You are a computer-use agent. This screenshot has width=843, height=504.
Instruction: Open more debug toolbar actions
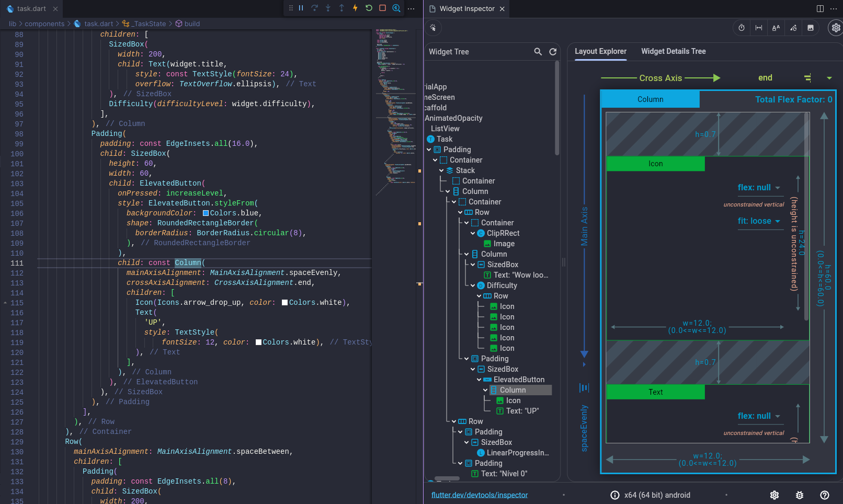tap(411, 8)
